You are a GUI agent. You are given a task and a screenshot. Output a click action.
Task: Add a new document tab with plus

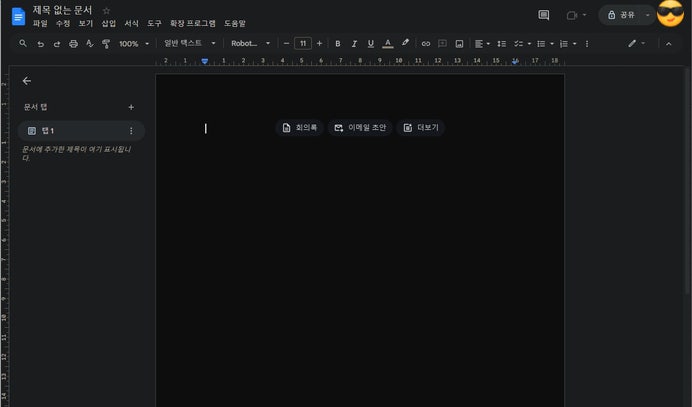(131, 107)
